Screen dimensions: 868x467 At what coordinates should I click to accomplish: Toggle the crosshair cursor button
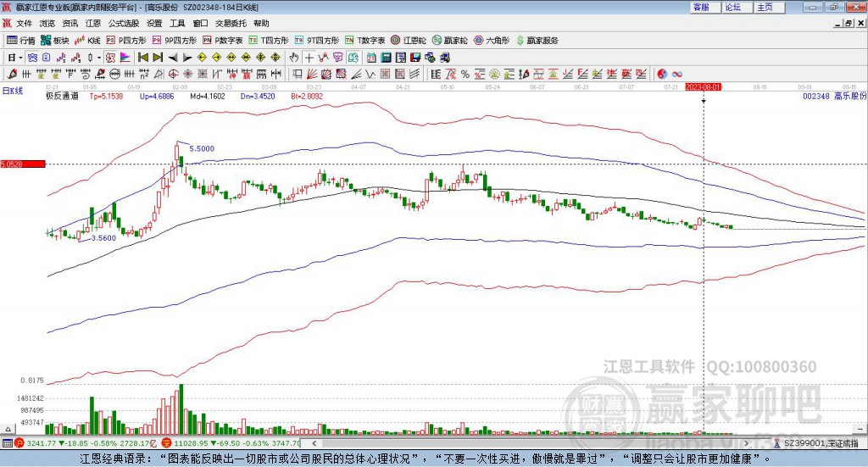309,58
